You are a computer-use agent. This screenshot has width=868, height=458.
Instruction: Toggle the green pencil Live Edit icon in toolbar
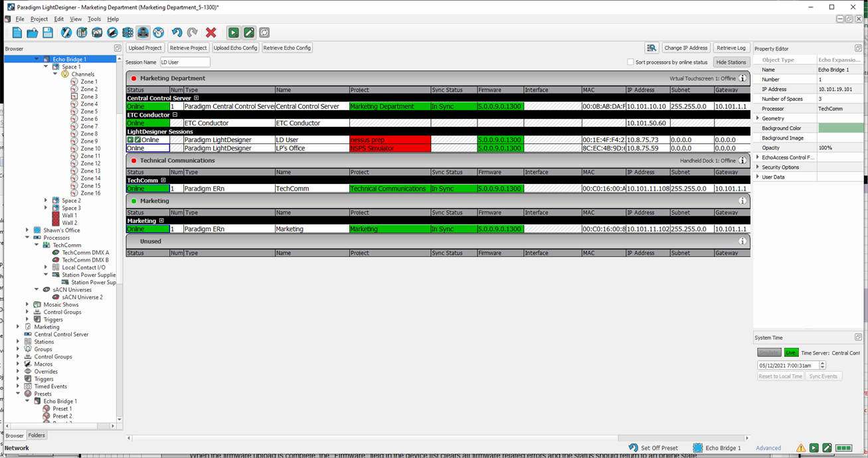(x=249, y=33)
